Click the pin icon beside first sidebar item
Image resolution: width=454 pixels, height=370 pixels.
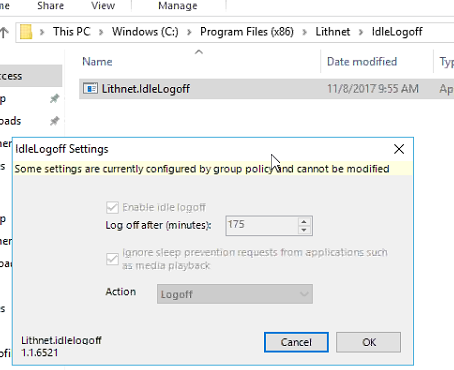54,99
